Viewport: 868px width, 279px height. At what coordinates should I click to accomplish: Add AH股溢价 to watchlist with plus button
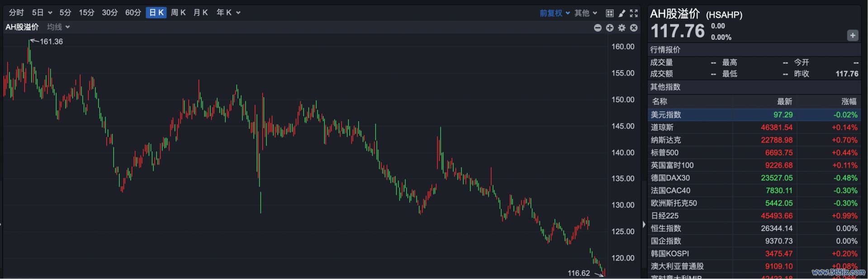853,35
